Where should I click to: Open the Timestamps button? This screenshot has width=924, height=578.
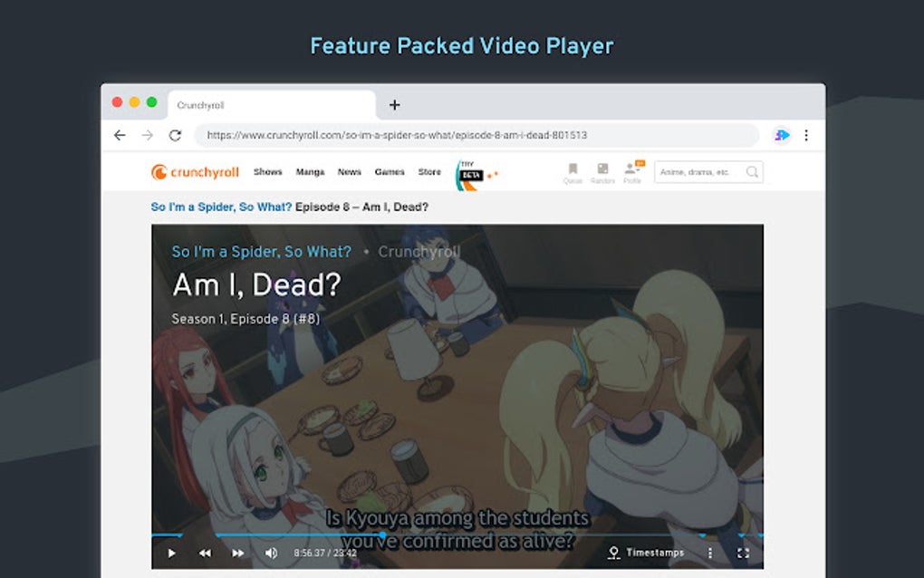646,553
